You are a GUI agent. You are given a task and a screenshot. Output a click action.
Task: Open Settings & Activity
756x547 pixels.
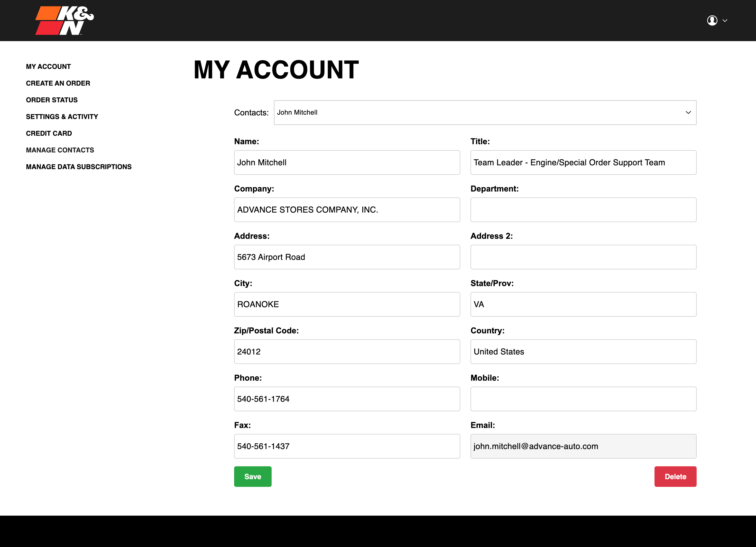pos(62,116)
